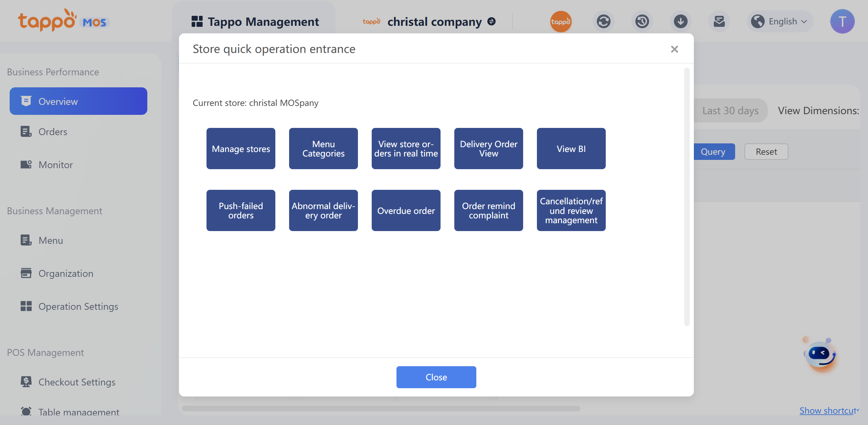Click the refresh sync icon in header
The image size is (868, 425).
(x=603, y=21)
